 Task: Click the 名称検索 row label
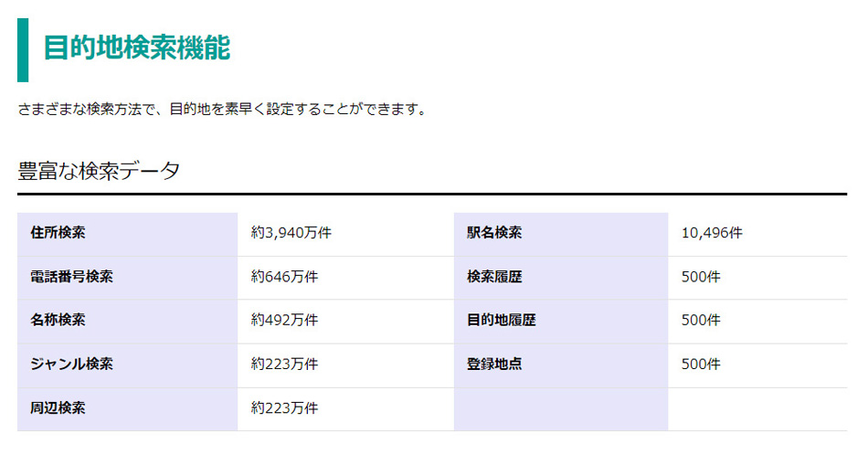tap(58, 321)
